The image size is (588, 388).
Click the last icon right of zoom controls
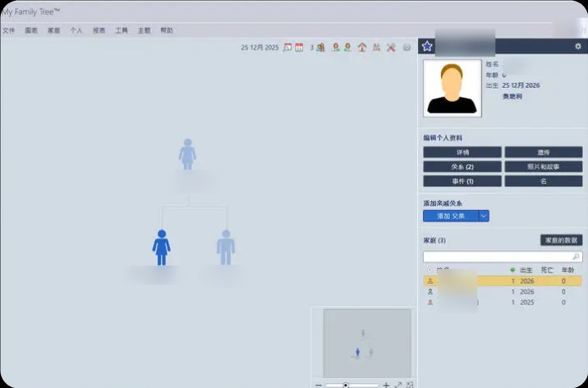410,385
